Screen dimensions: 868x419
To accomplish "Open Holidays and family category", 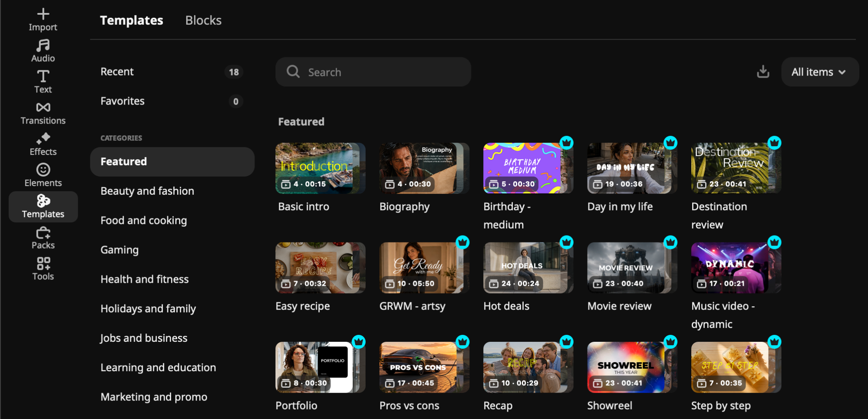I will pos(172,309).
